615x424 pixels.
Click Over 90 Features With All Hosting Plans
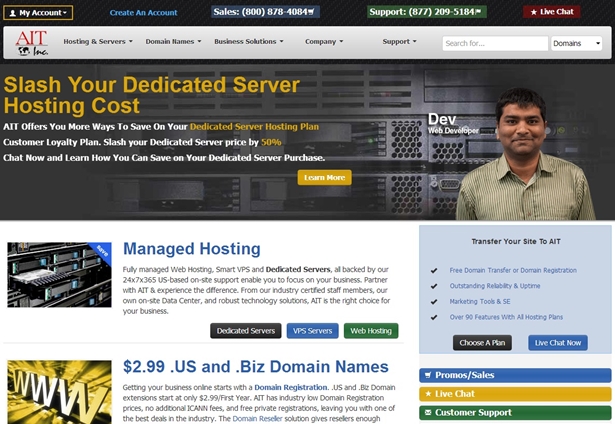[506, 317]
